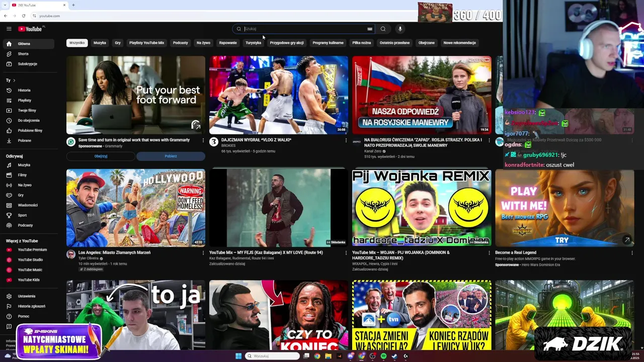This screenshot has width=644, height=362.
Task: Open Shorts from sidebar
Action: [x=28, y=54]
